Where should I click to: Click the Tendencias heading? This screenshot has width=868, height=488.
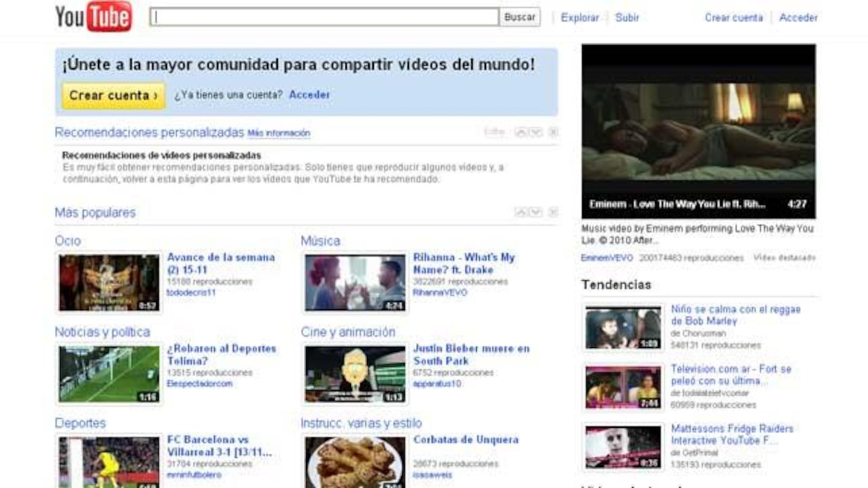coord(616,284)
